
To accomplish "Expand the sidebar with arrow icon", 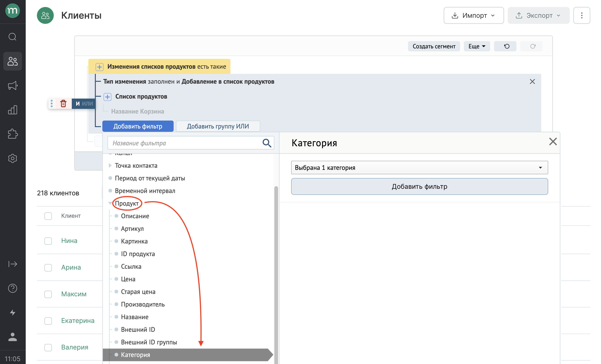I will (12, 264).
